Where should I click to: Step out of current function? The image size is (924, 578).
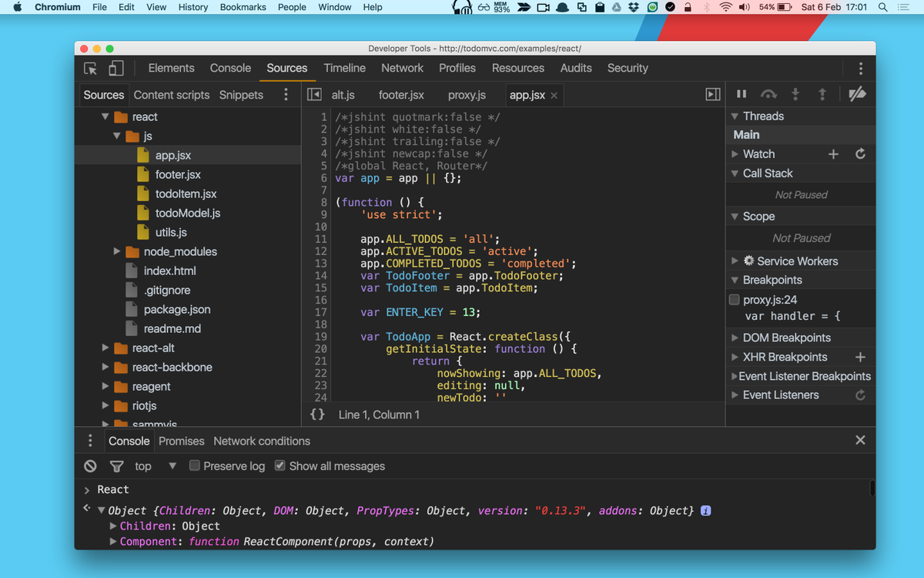click(x=822, y=94)
